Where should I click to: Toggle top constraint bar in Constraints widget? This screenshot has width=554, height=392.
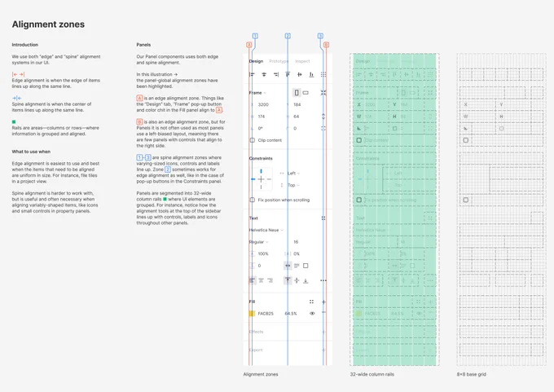click(261, 171)
